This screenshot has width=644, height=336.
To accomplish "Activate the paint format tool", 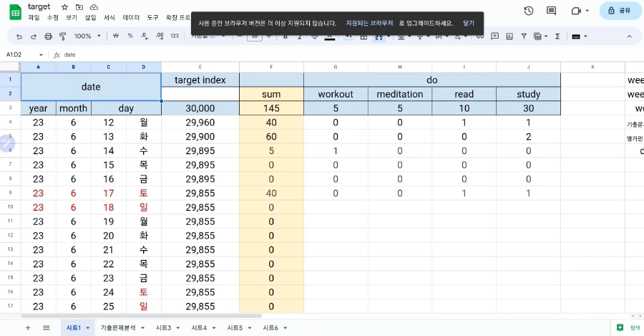I will pyautogui.click(x=62, y=37).
